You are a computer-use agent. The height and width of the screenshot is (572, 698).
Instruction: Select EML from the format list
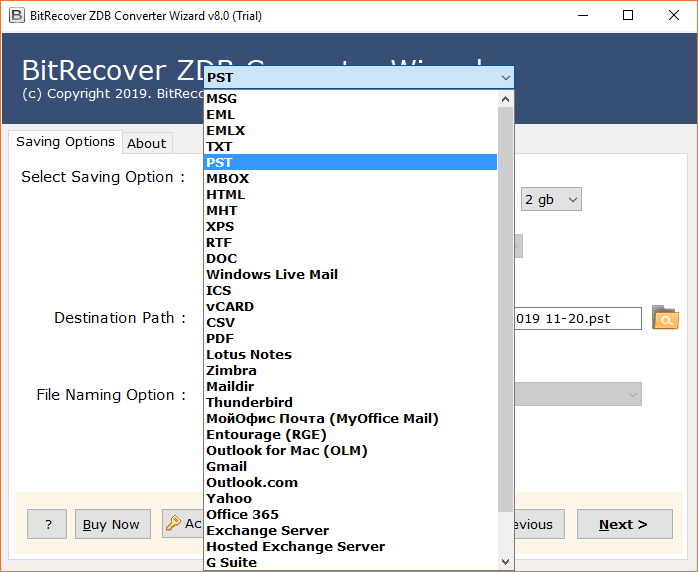coord(350,114)
